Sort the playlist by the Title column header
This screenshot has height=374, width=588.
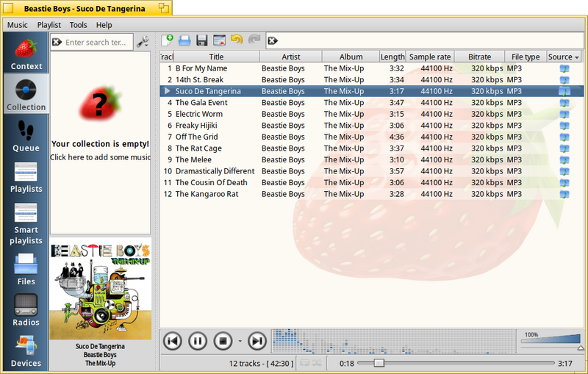pyautogui.click(x=216, y=57)
